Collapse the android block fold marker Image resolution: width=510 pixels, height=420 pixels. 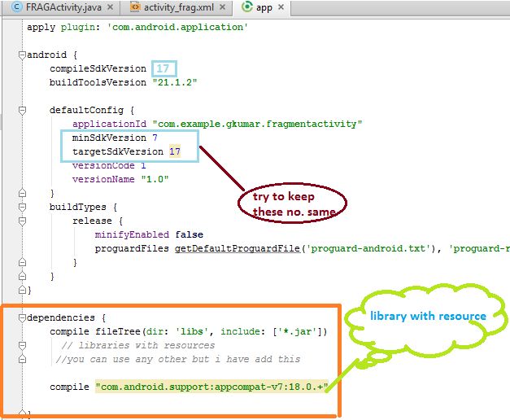[x=22, y=55]
